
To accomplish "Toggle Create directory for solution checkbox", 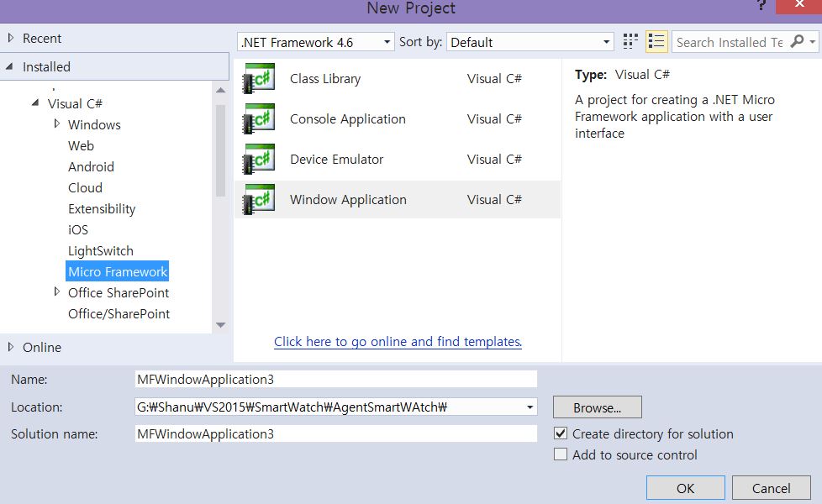I will [x=561, y=433].
